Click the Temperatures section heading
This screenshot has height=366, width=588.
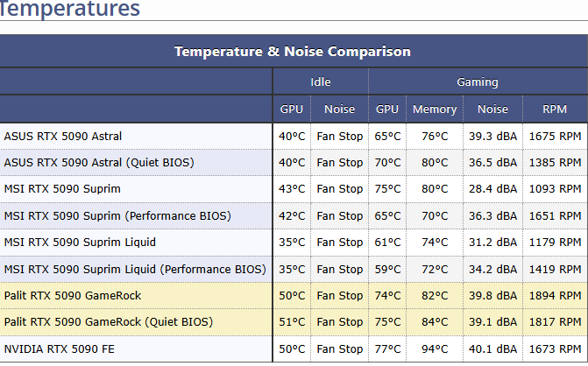point(70,11)
